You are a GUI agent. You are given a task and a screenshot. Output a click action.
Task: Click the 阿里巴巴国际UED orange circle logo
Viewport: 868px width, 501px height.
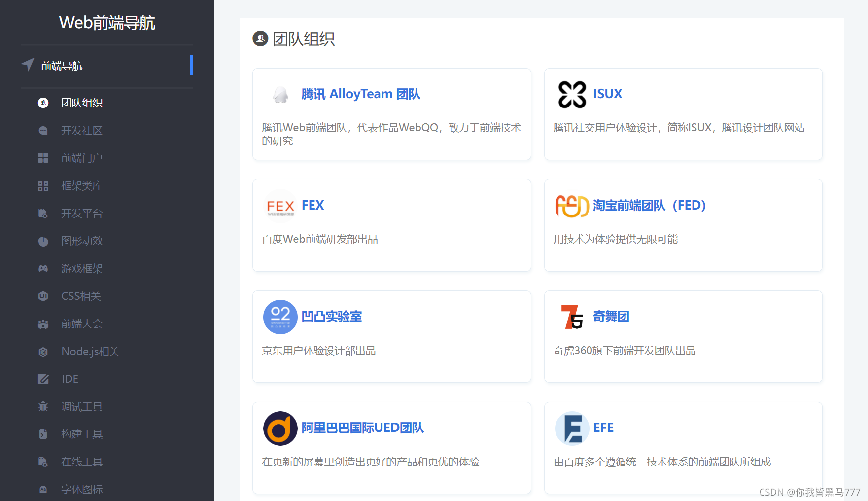(x=280, y=429)
